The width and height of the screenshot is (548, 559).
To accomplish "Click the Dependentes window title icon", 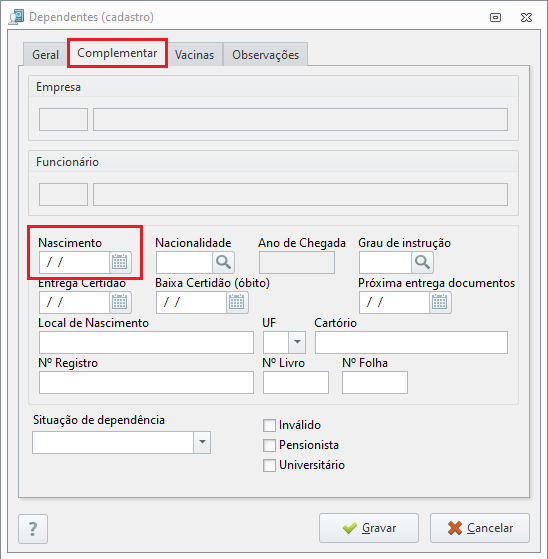I will tap(16, 17).
